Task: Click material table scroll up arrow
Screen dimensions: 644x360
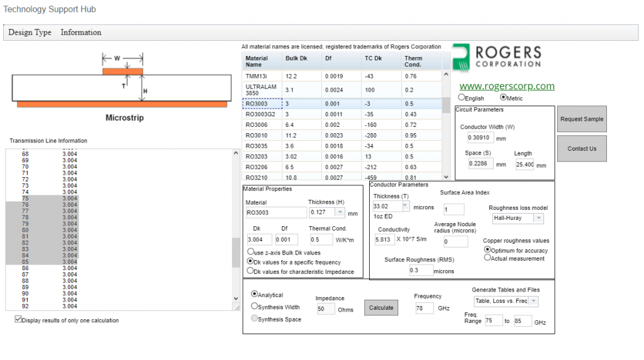Action: (x=446, y=75)
